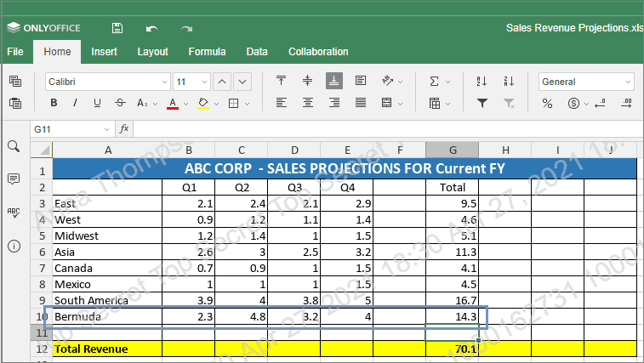The image size is (644, 363).
Task: Undo the last action
Action: click(x=151, y=28)
